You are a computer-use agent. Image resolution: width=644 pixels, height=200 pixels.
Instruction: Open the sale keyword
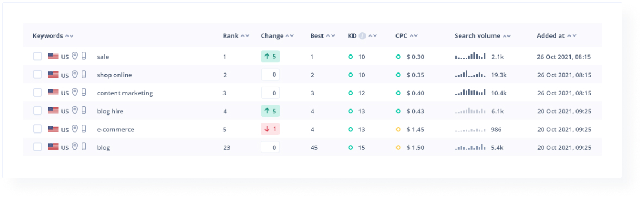[103, 57]
